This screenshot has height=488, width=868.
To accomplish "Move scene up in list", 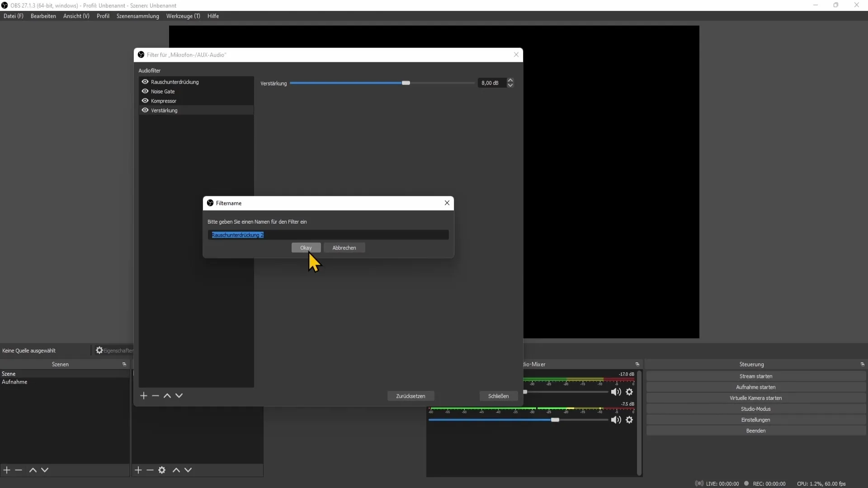I will pos(33,470).
